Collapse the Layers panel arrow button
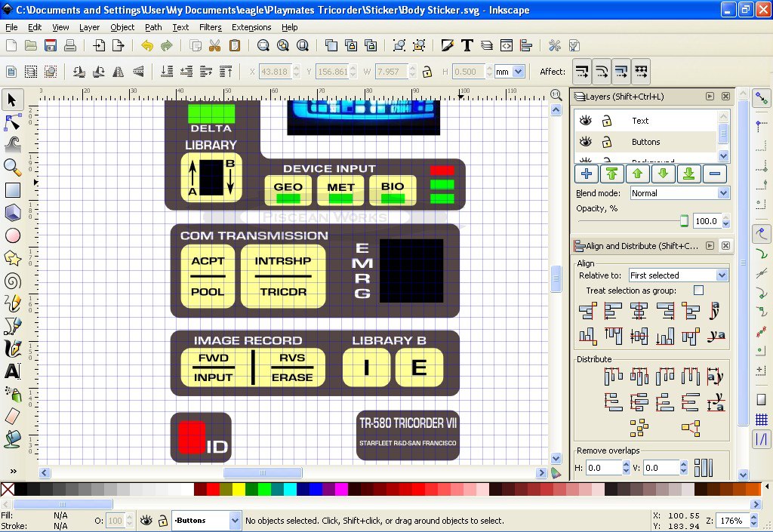The height and width of the screenshot is (532, 773). (710, 96)
